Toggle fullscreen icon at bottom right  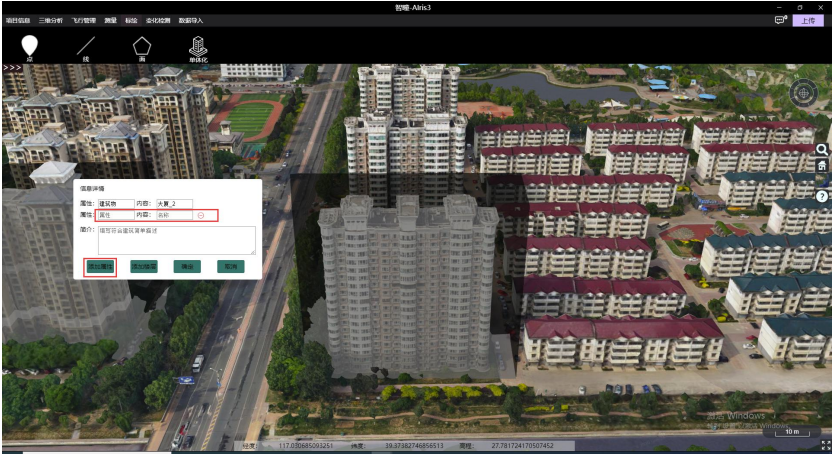(825, 445)
